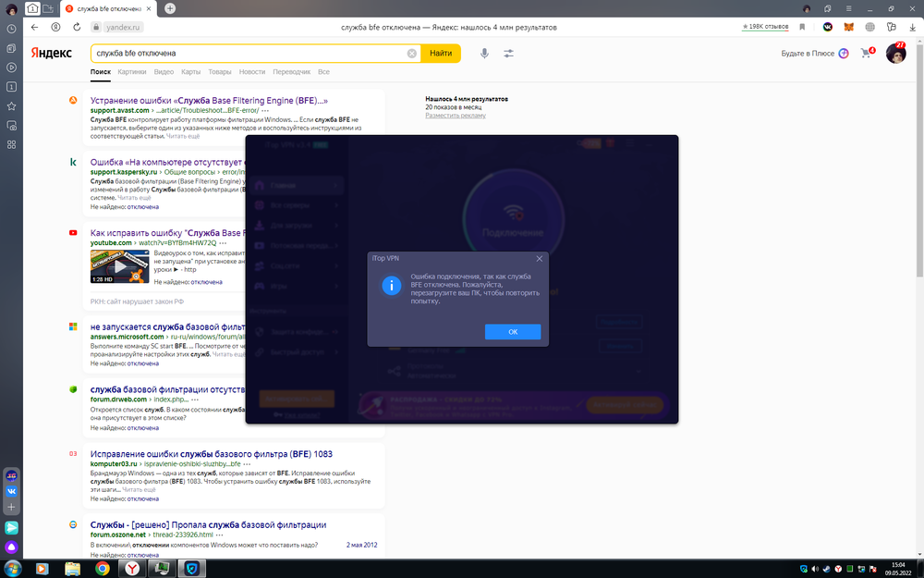Open the Будьте в Плюсе link
Screen dimensions: 924x578
coord(815,53)
